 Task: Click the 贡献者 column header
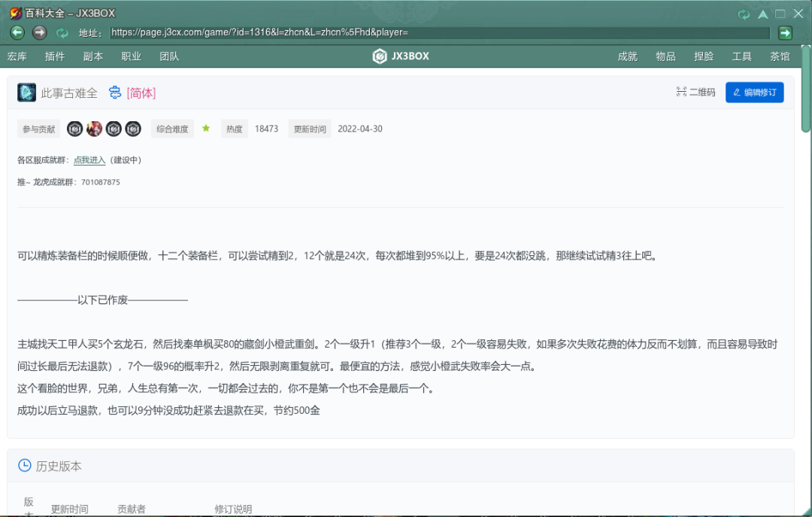[132, 509]
